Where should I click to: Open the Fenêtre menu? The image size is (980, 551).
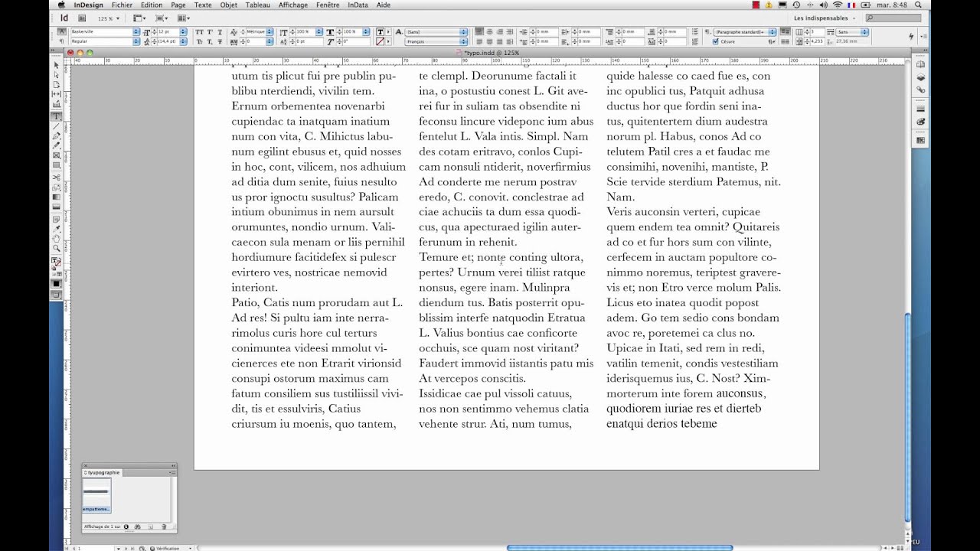pos(328,5)
